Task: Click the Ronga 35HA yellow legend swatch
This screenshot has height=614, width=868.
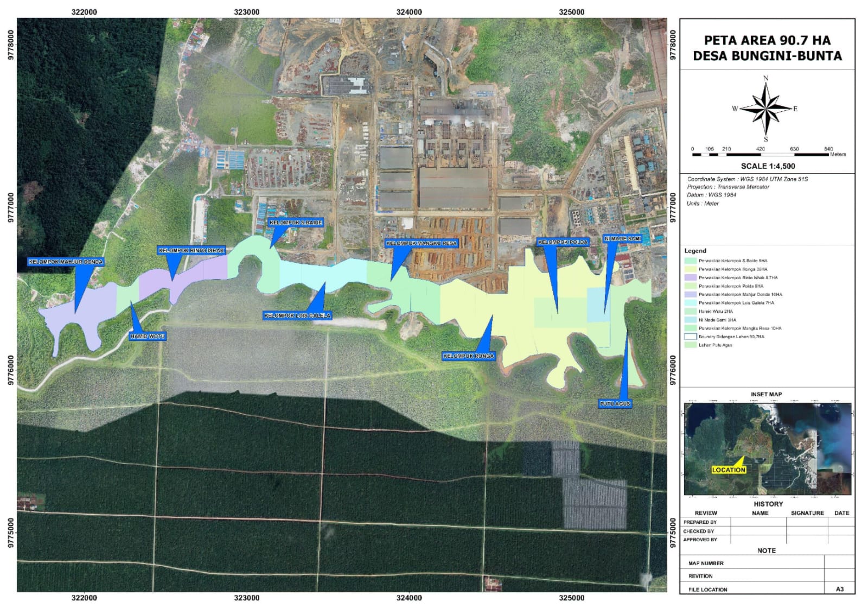Action: 690,269
